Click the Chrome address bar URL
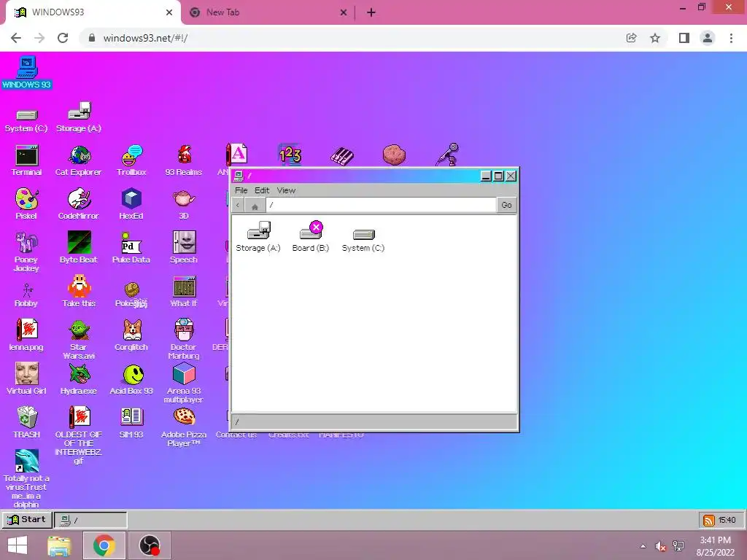The width and height of the screenshot is (747, 560). point(146,38)
